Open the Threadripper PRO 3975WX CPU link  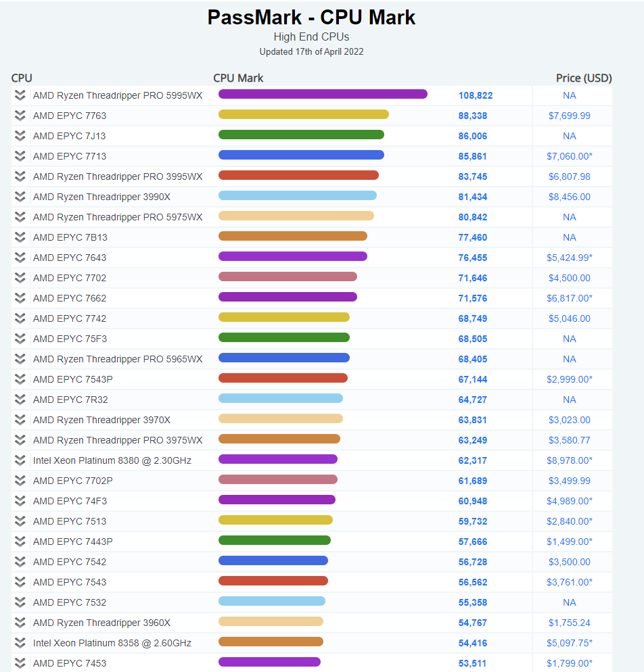click(x=118, y=440)
